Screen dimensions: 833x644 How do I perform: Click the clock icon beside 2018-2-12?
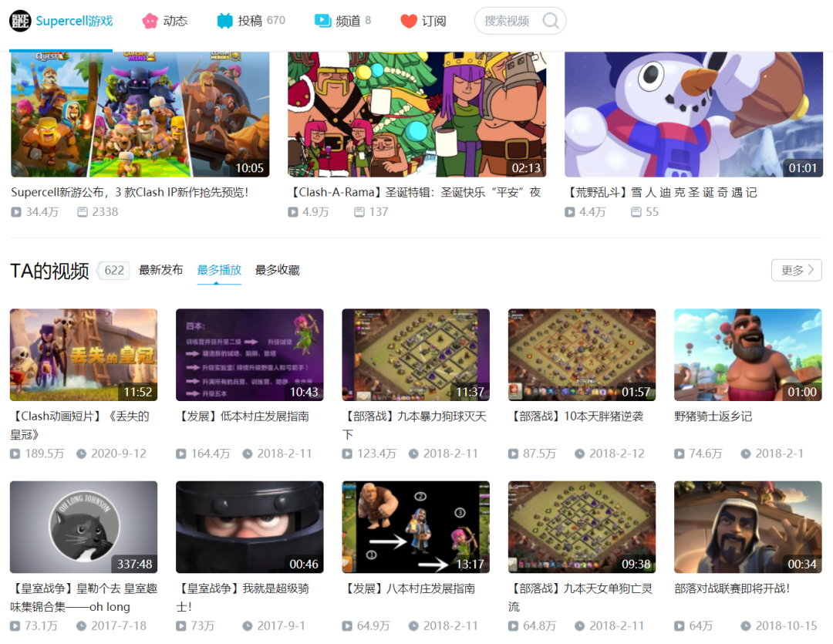(x=579, y=453)
